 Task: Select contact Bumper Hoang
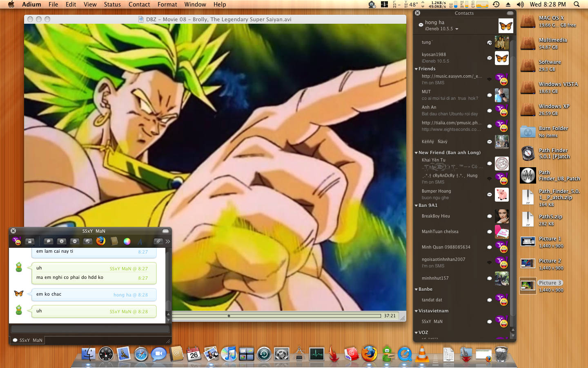click(462, 195)
